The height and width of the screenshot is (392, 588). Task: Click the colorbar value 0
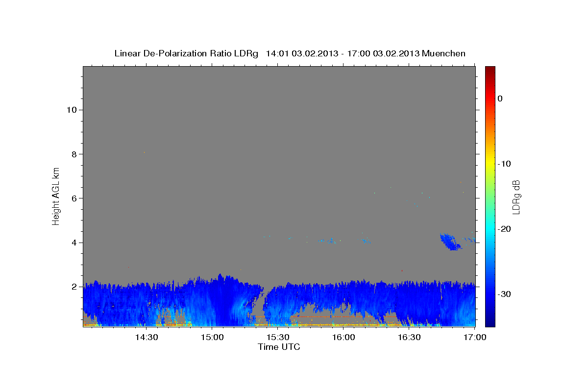click(x=500, y=98)
